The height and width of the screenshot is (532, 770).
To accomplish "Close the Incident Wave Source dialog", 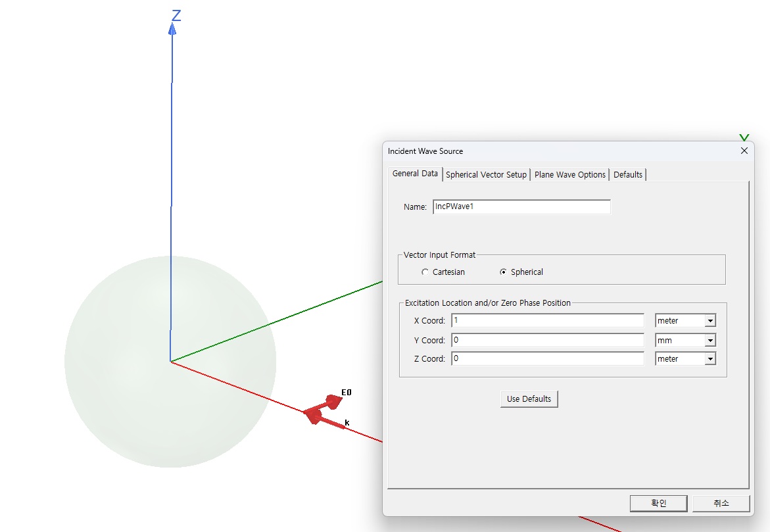I will pyautogui.click(x=744, y=151).
